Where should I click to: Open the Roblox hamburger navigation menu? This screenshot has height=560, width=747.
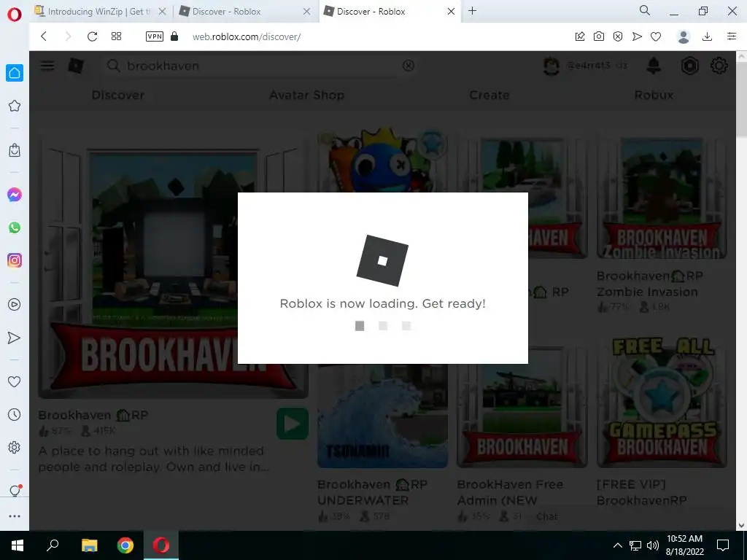[x=47, y=66]
